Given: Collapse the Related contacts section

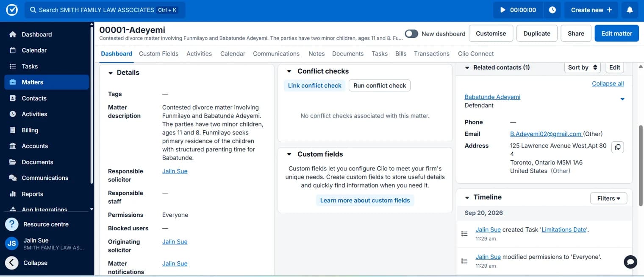Looking at the screenshot, I should click(x=467, y=67).
